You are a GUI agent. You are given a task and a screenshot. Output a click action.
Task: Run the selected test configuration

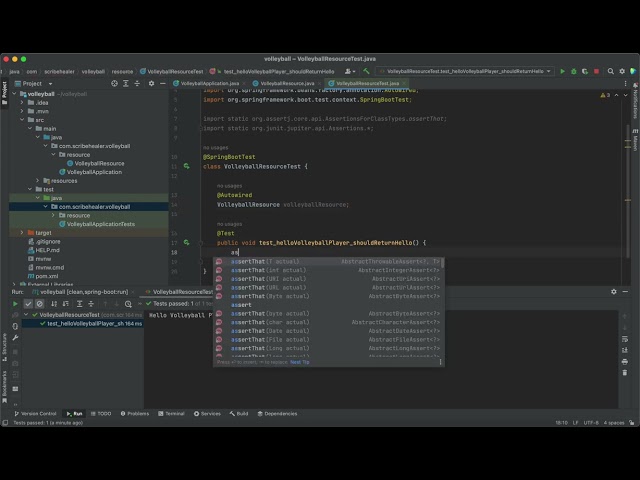[562, 71]
